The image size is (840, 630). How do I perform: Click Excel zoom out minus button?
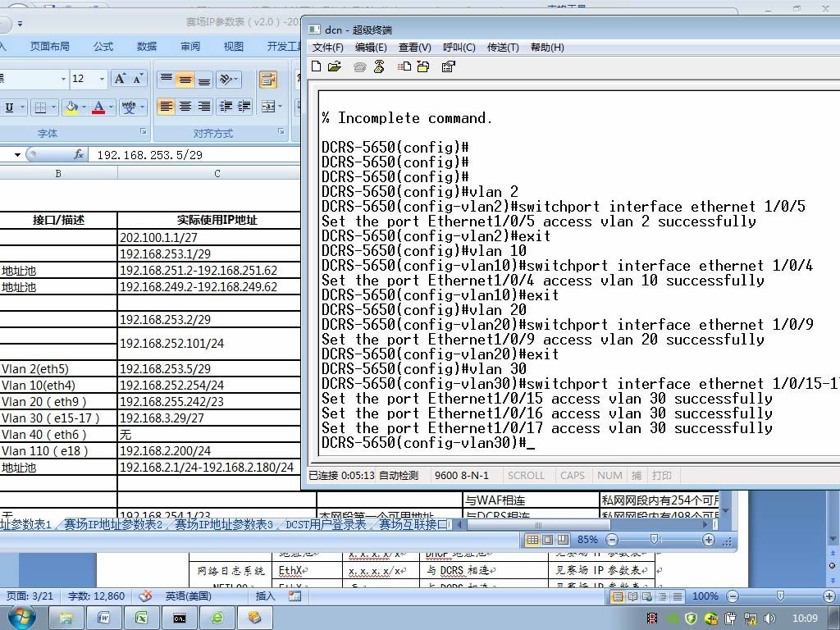click(x=612, y=540)
